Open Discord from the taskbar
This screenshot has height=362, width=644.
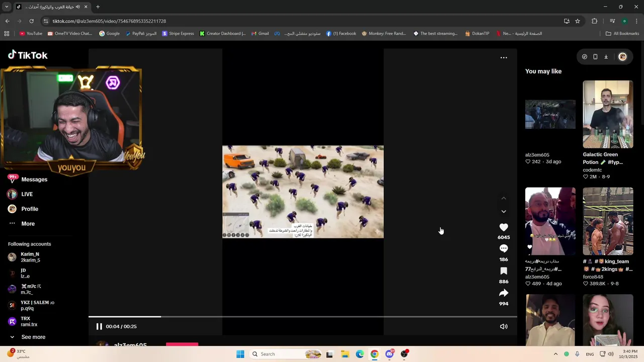[389, 354]
